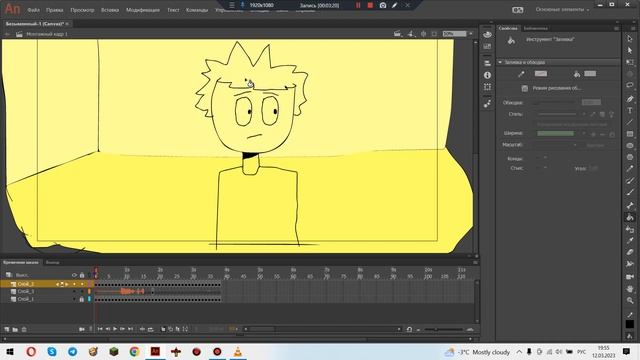
Task: Stop the screen recording
Action: pos(370,5)
